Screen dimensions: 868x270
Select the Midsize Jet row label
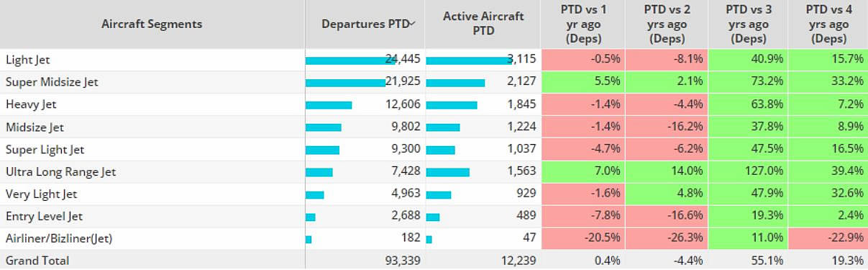35,127
